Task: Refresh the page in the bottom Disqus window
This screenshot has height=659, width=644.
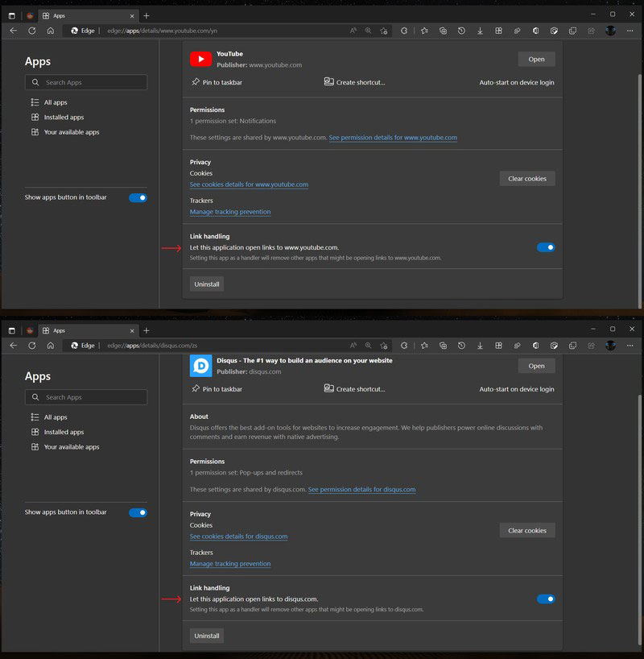Action: pos(32,346)
